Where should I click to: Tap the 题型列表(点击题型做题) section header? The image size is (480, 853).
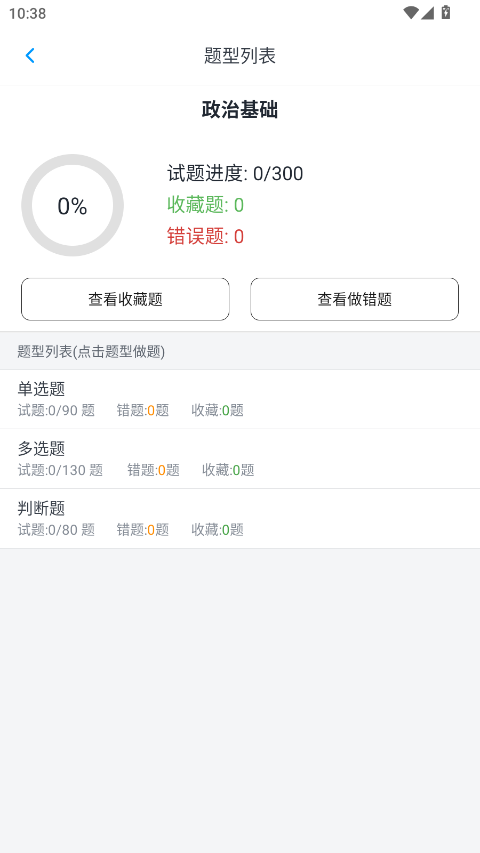(x=91, y=351)
